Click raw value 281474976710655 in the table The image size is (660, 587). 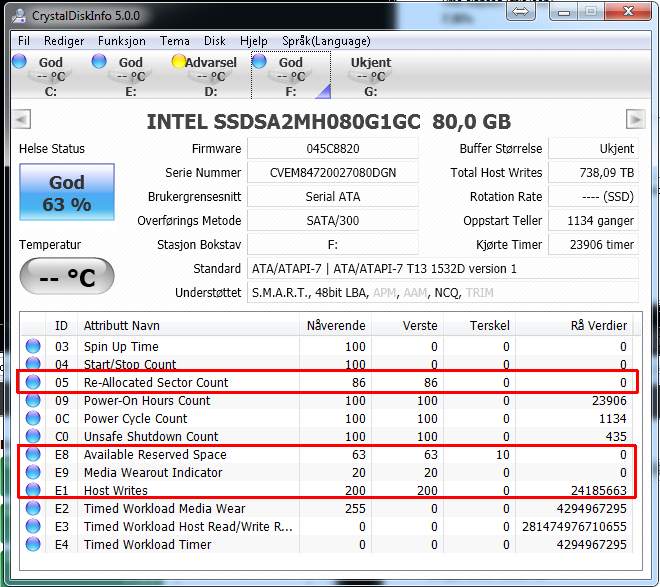(x=574, y=526)
